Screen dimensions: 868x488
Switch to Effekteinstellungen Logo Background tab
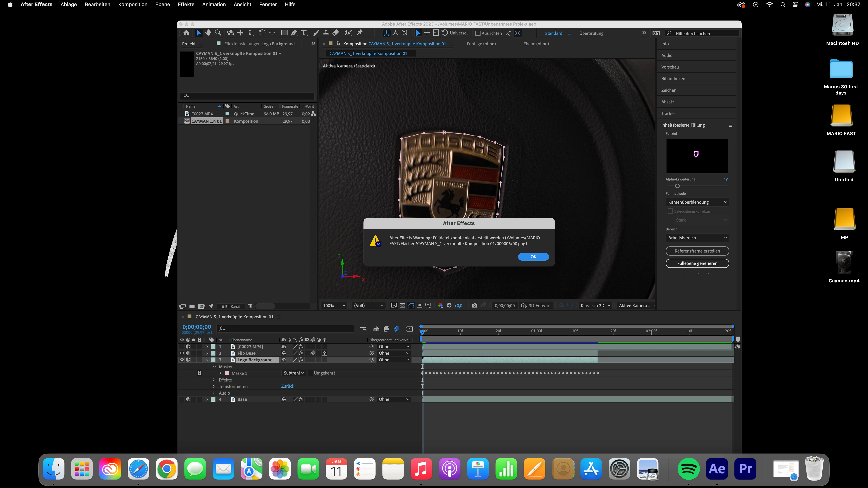259,44
